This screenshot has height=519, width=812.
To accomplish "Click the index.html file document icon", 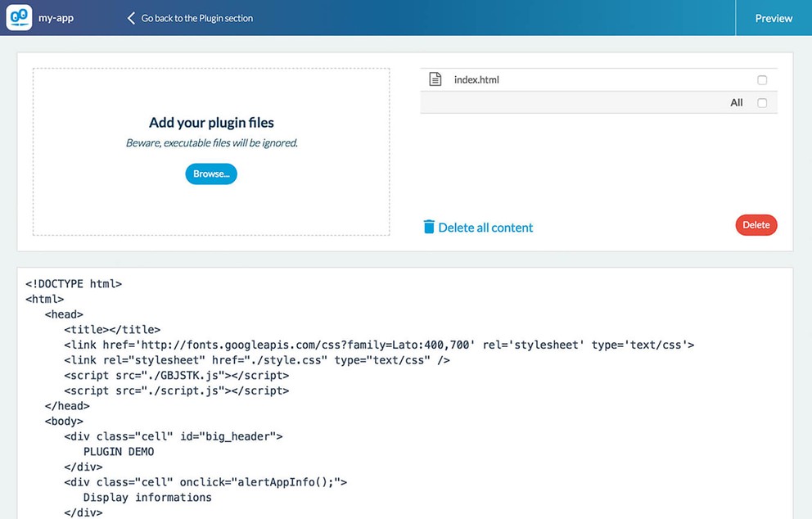I will coord(435,79).
